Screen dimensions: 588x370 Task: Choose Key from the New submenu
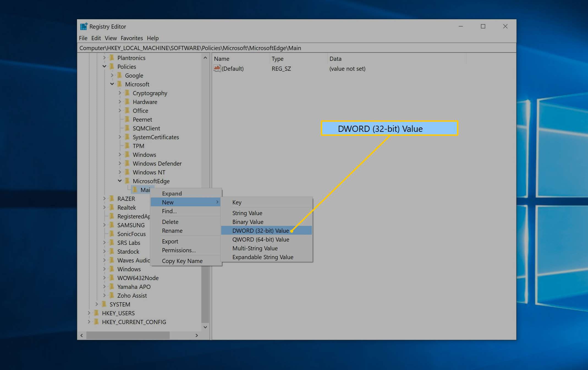click(266, 202)
